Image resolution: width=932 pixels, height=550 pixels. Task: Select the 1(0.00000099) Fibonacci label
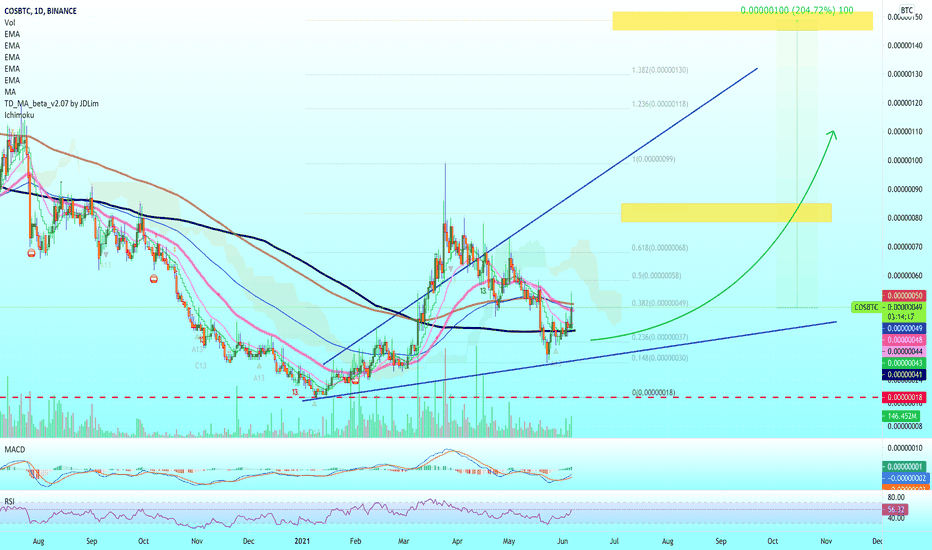653,159
